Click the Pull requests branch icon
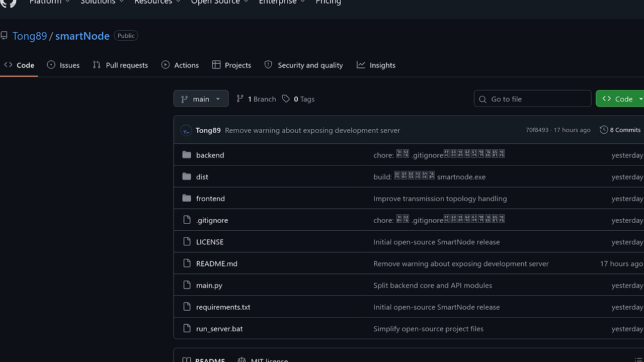Screen dimensions: 644x362 (x=97, y=65)
